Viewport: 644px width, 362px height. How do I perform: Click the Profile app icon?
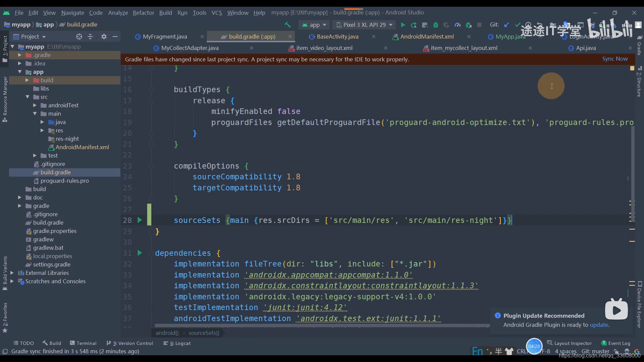tap(458, 25)
